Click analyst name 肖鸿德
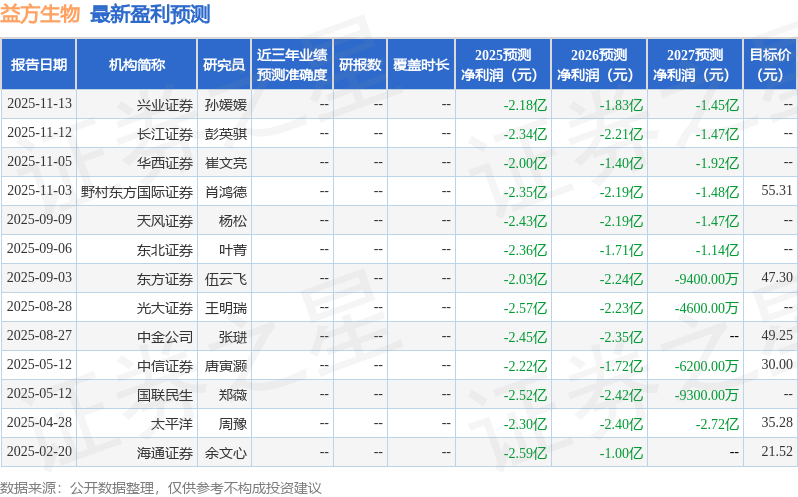 225,192
